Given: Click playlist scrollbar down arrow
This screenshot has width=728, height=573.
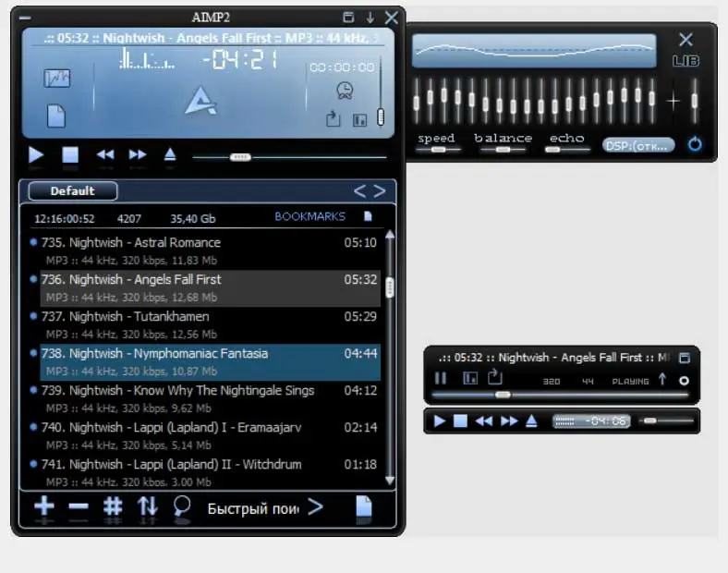Looking at the screenshot, I should pos(390,480).
